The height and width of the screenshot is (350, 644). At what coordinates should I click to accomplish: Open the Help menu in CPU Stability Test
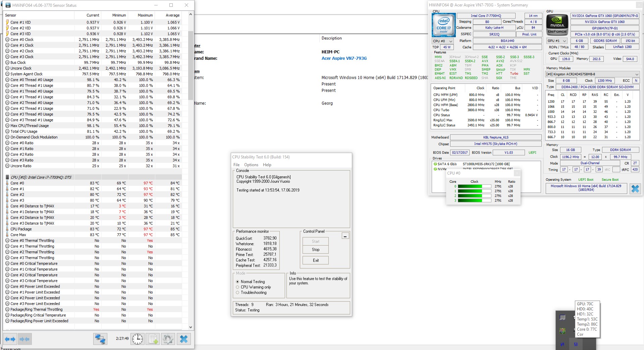pyautogui.click(x=267, y=165)
